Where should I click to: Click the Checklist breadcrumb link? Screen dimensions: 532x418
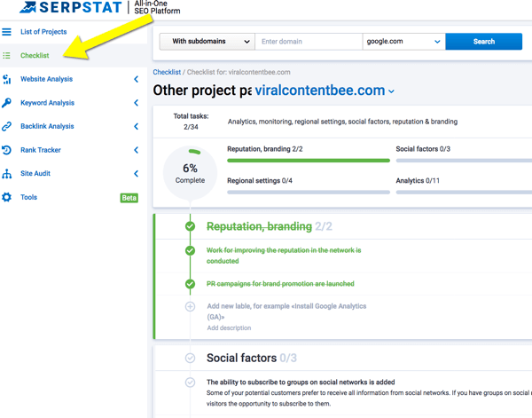(167, 72)
